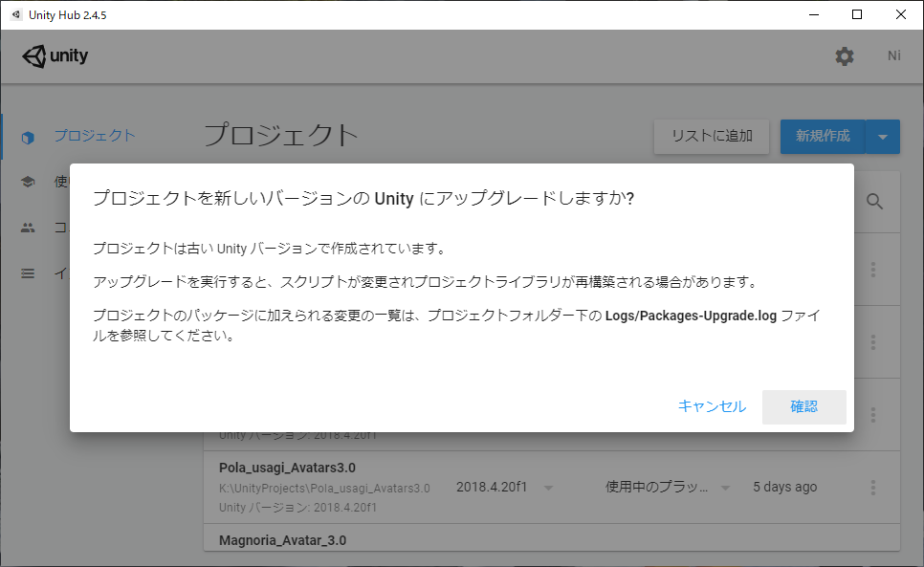Cancel the upgrade dialog via キャンセル
924x567 pixels.
(x=712, y=406)
